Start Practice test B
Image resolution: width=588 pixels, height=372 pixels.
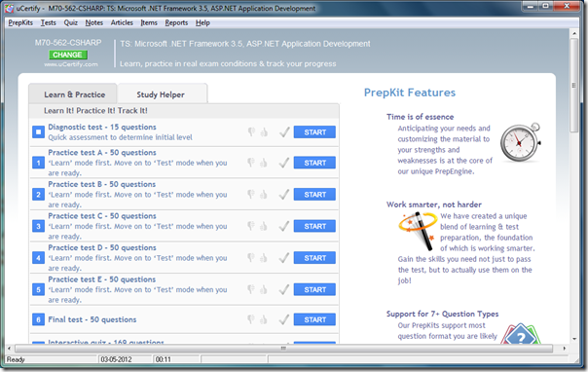coord(314,194)
